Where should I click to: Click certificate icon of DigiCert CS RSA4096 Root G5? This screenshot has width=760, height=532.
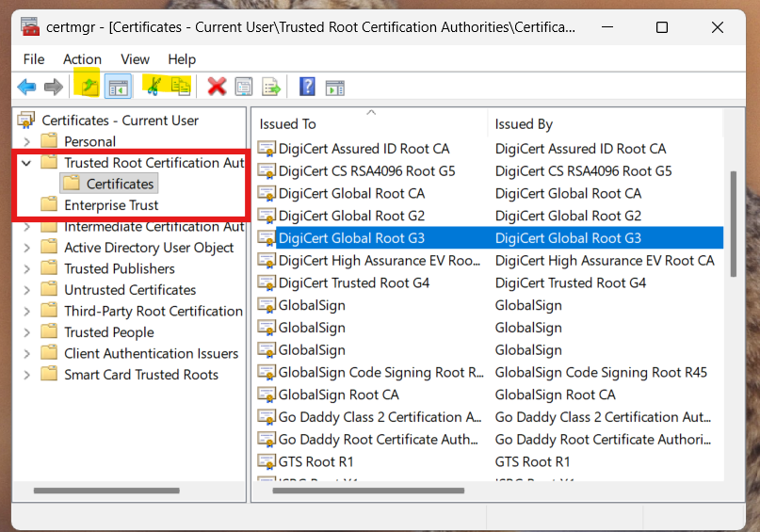267,170
